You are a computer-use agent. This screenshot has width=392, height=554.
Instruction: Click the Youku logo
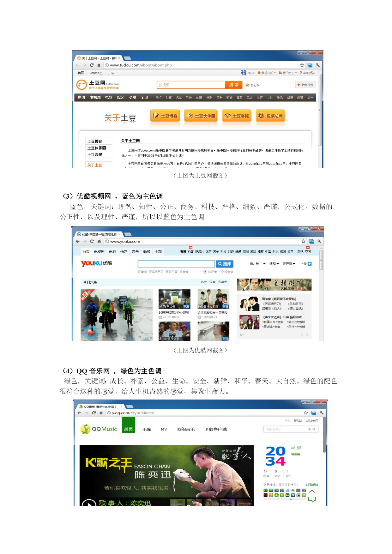click(x=97, y=263)
